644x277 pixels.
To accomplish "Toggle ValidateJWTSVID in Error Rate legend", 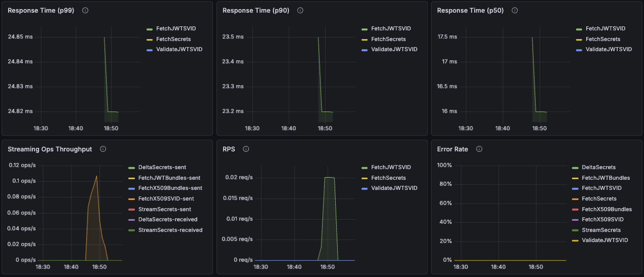I will pos(604,240).
